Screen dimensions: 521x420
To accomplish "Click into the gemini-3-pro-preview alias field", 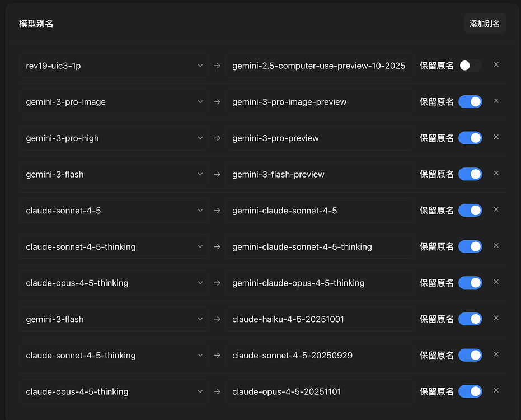I will [320, 138].
